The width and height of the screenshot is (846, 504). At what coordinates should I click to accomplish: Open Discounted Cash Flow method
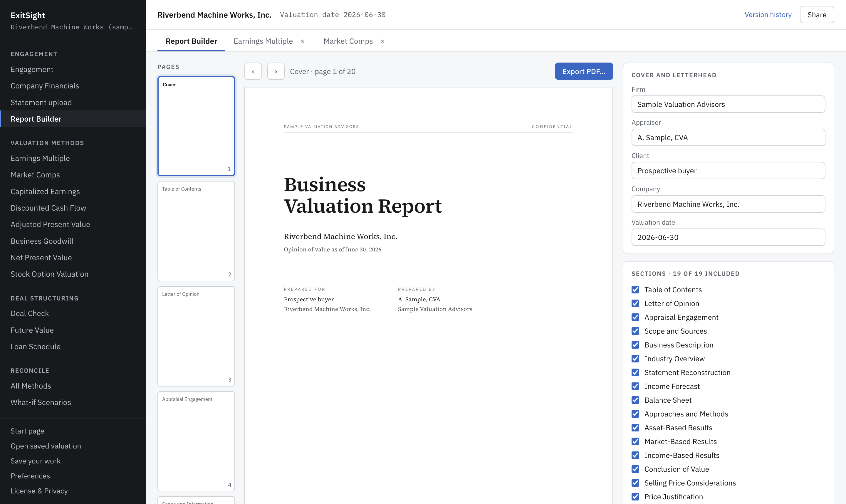tap(73, 208)
